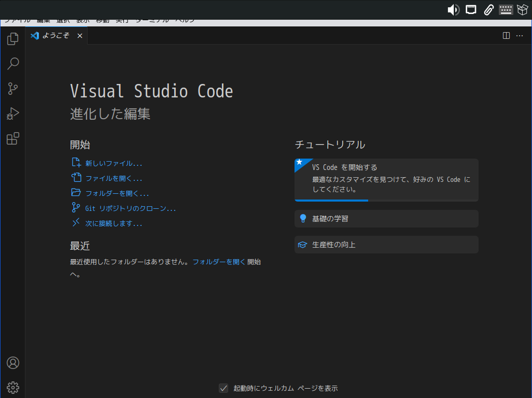Viewport: 532px width, 398px height.
Task: Open the 基礎の学習 tutorial
Action: tap(386, 219)
